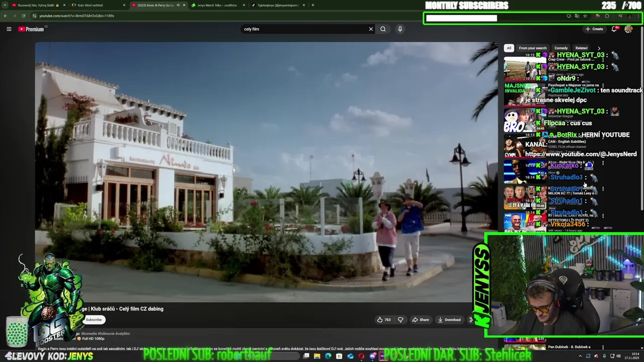Open the Chrome three-dot menu

point(639,16)
